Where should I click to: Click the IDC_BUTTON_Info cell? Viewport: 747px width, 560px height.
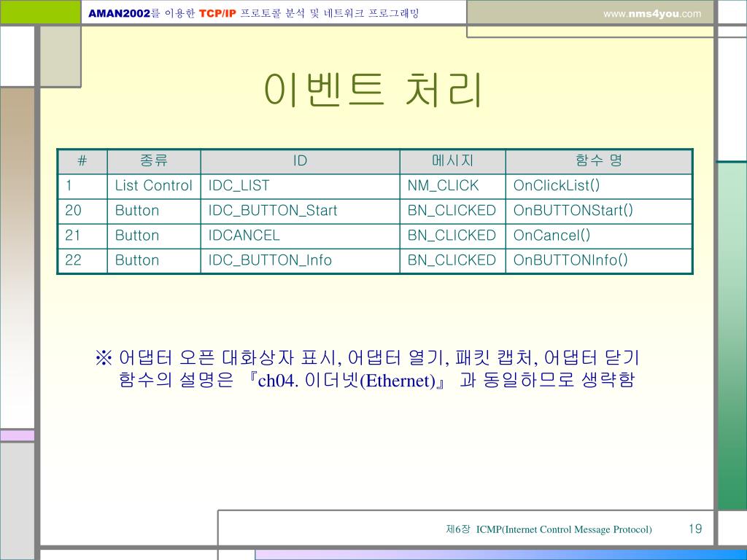pos(300,260)
